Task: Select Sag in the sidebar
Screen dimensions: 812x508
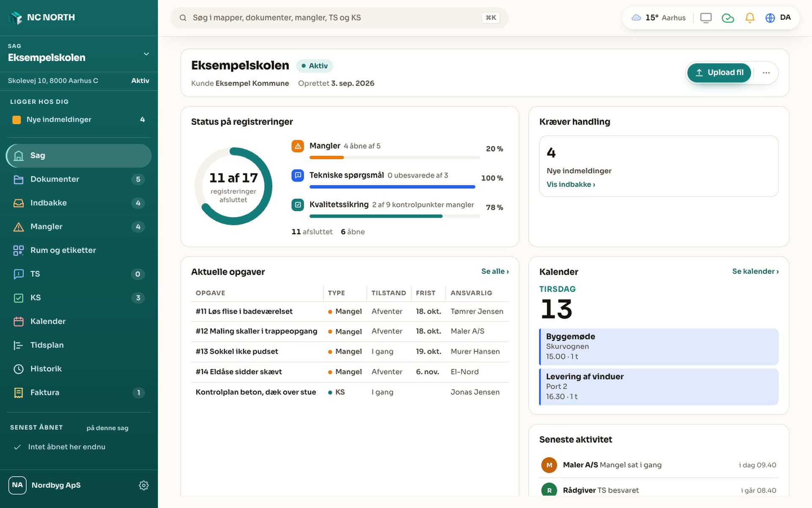Action: [x=79, y=156]
